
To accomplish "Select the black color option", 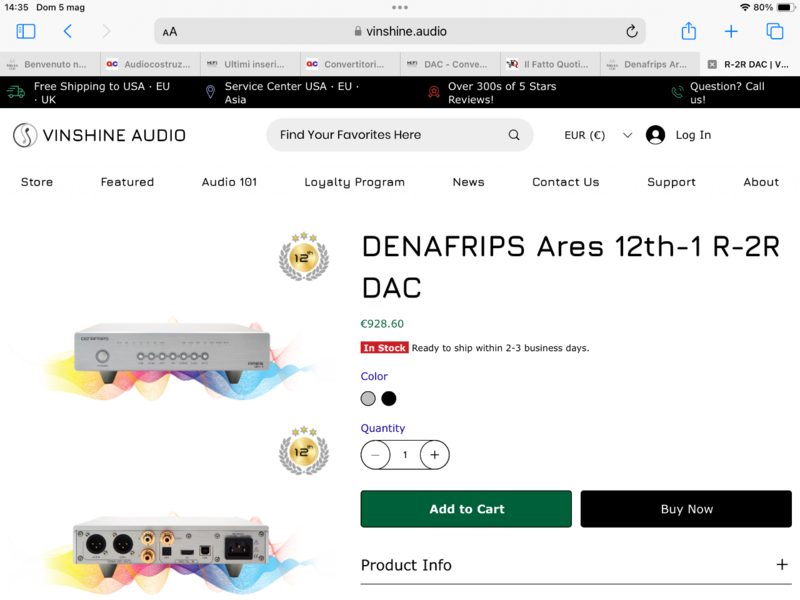I will click(389, 398).
